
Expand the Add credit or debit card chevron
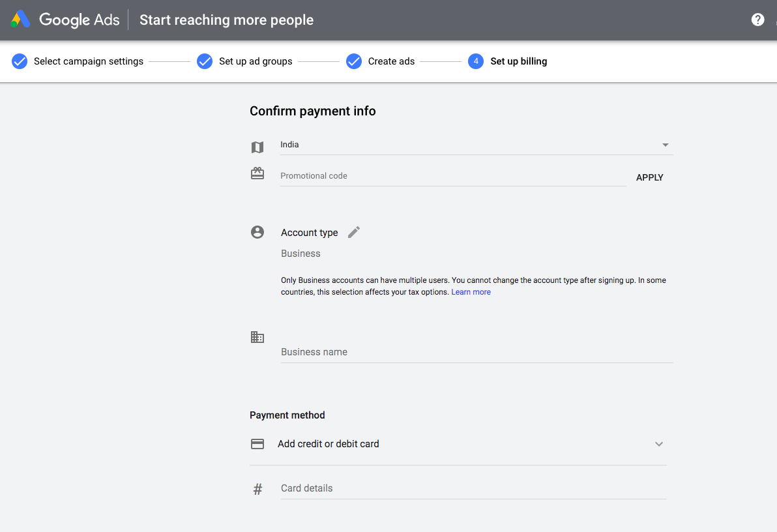[659, 444]
